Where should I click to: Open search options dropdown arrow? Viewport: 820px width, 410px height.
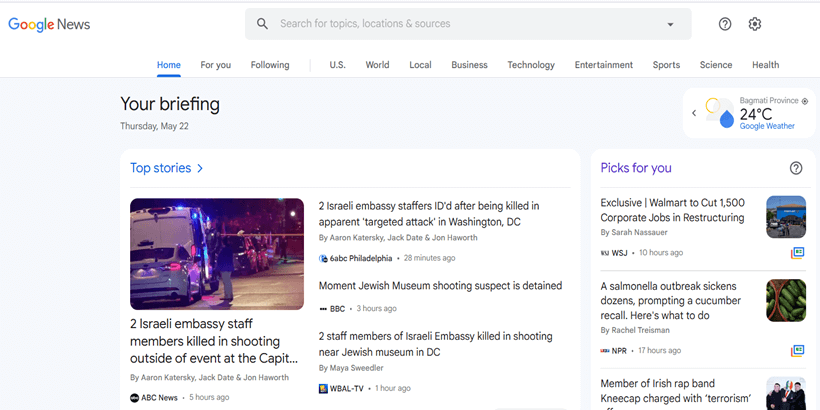(670, 24)
